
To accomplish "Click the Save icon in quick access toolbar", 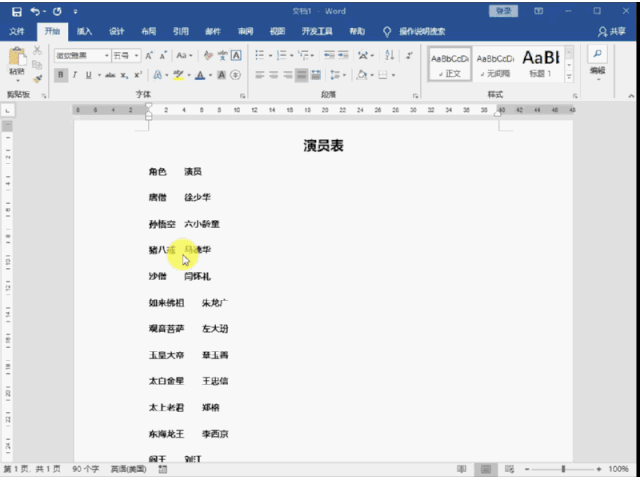I will click(16, 11).
